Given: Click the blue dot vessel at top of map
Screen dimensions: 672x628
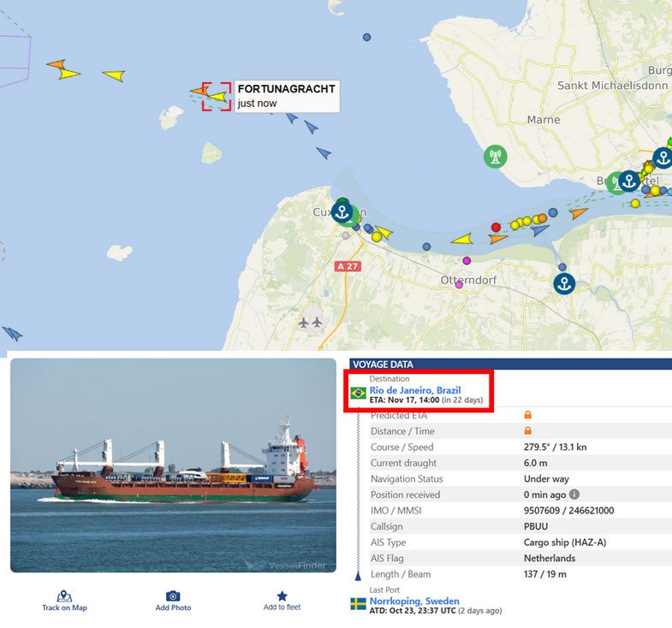Looking at the screenshot, I should [x=366, y=38].
